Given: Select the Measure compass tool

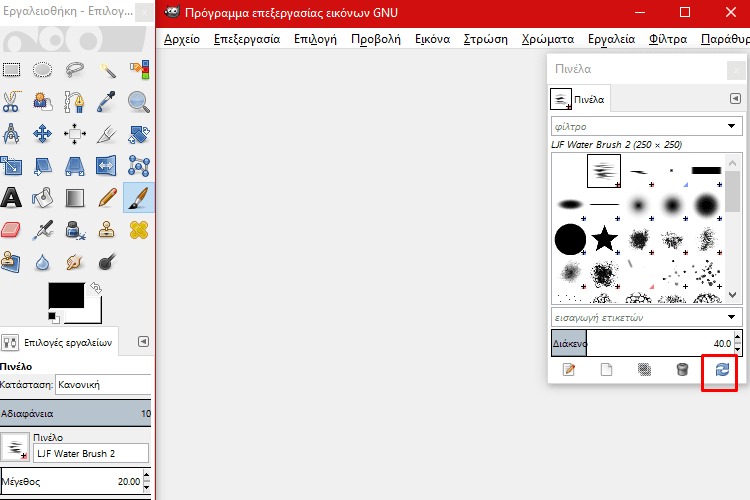Looking at the screenshot, I should point(11,134).
